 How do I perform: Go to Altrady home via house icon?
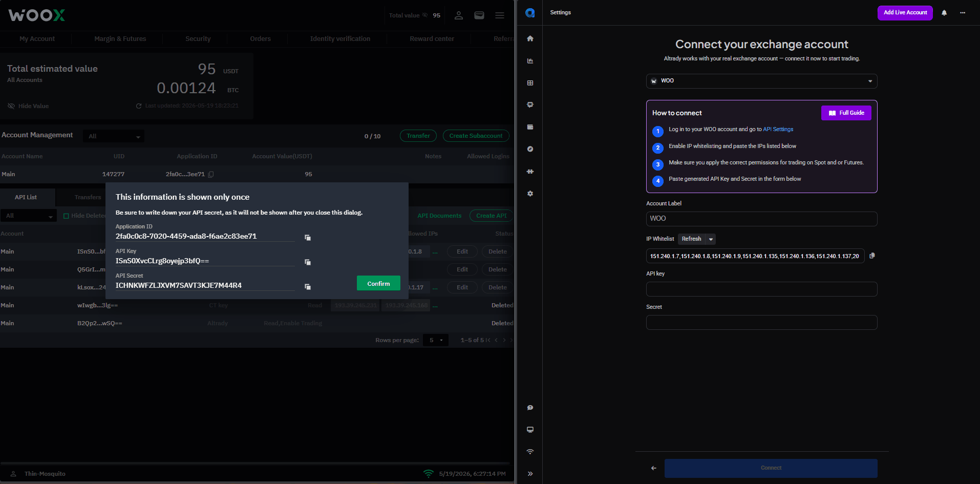click(530, 38)
